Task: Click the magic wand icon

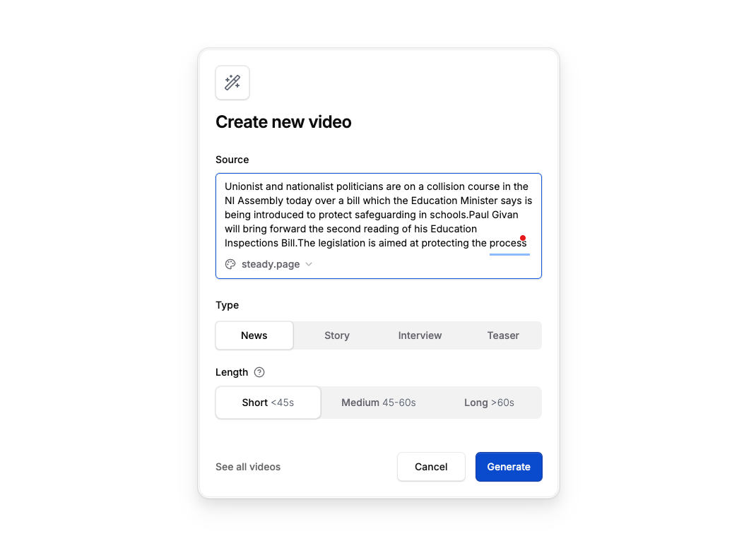Action: pos(232,83)
